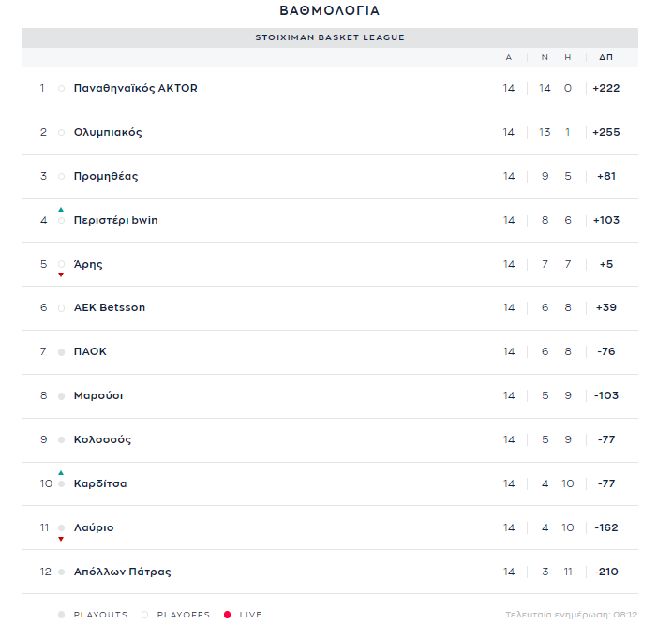Open the Κολοσσός team link
The image size is (672, 624).
coord(102,439)
